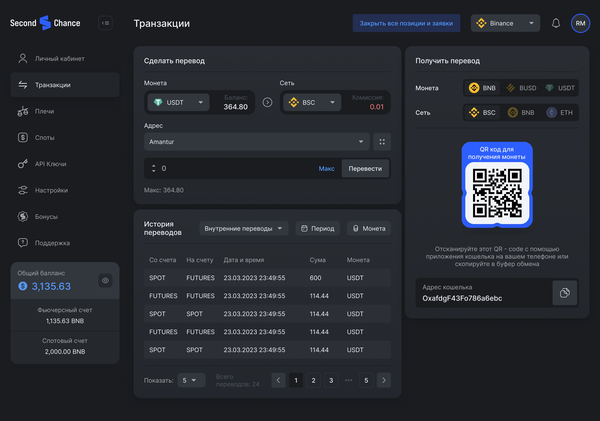
Task: Toggle total balance visibility with the eye icon
Action: (x=104, y=282)
